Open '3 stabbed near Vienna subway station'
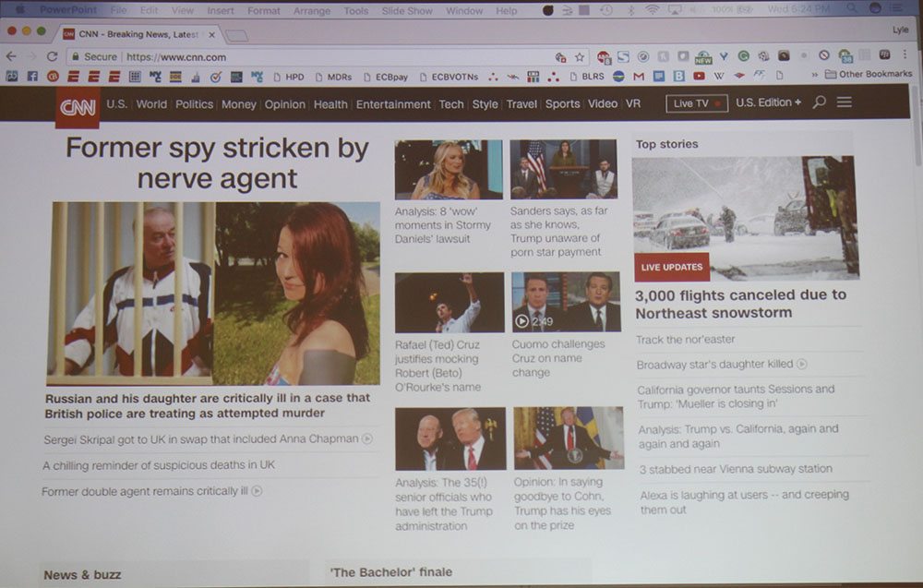 [x=736, y=469]
